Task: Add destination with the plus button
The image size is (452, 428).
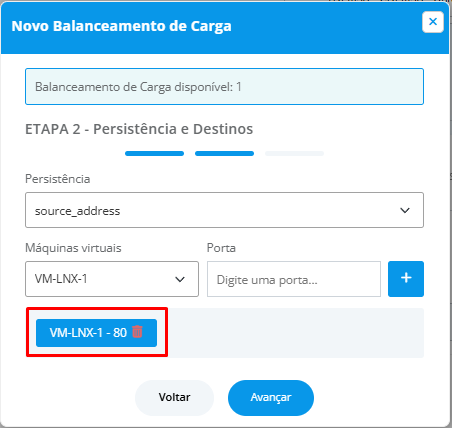Action: click(406, 279)
